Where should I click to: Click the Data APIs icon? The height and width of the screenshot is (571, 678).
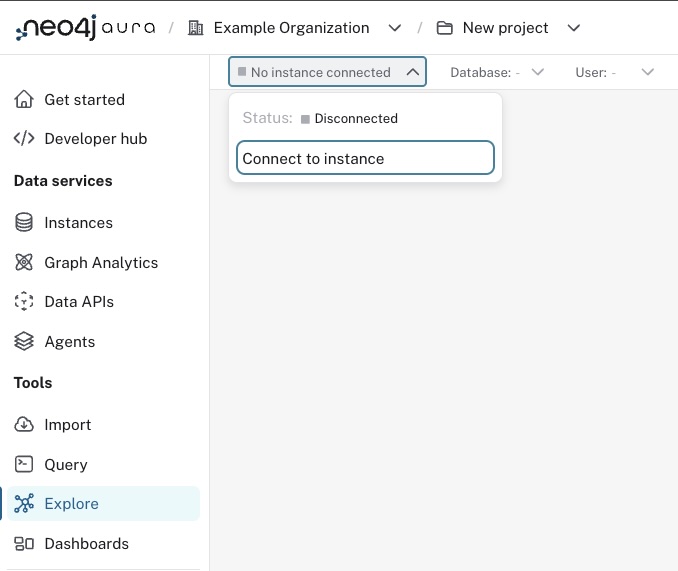coord(24,302)
